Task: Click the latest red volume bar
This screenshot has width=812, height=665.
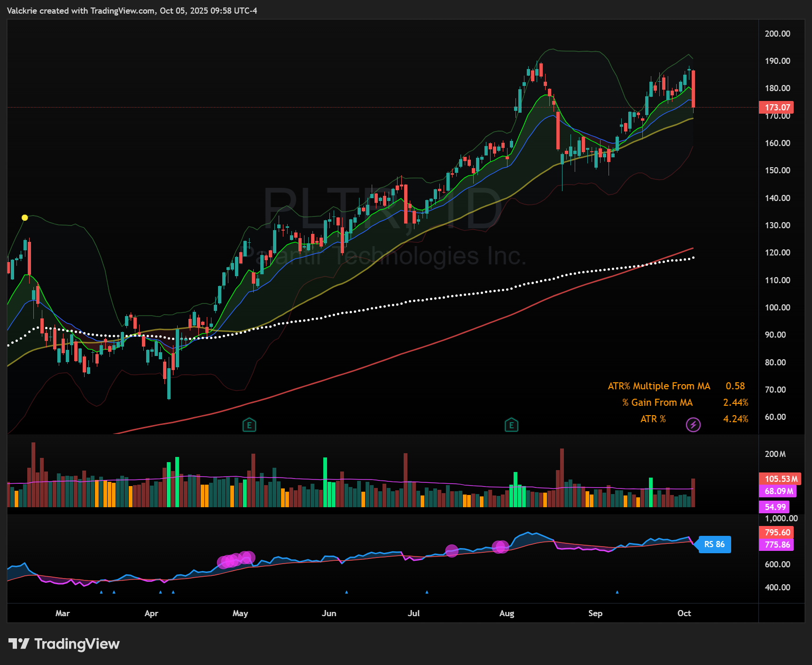Action: point(693,493)
